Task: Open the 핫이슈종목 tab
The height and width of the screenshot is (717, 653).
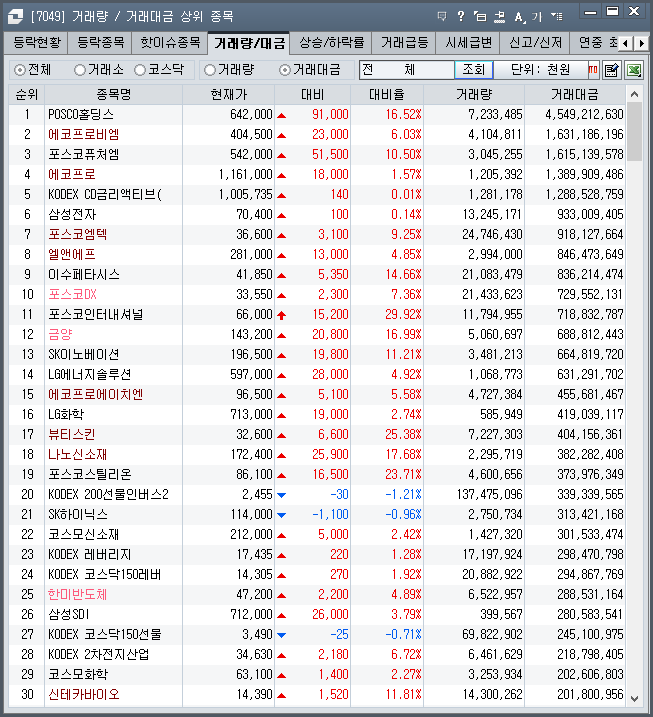Action: (170, 43)
